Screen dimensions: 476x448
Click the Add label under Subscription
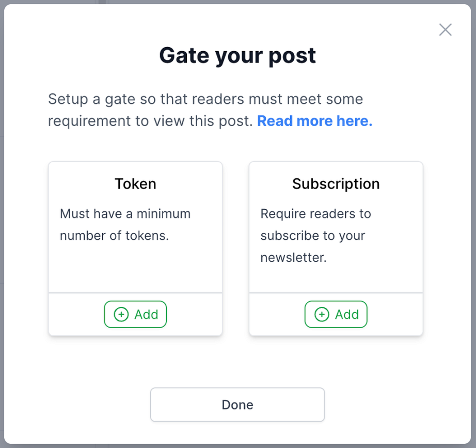click(x=347, y=314)
